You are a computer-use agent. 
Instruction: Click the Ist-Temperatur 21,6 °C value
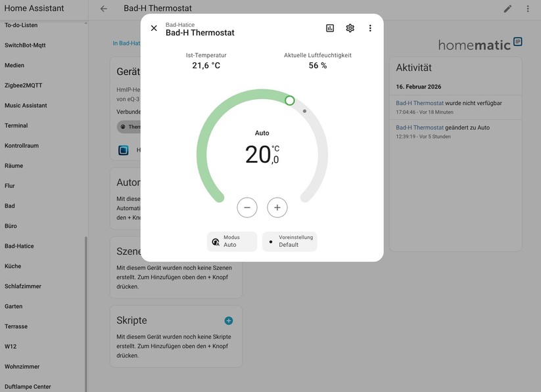(206, 65)
